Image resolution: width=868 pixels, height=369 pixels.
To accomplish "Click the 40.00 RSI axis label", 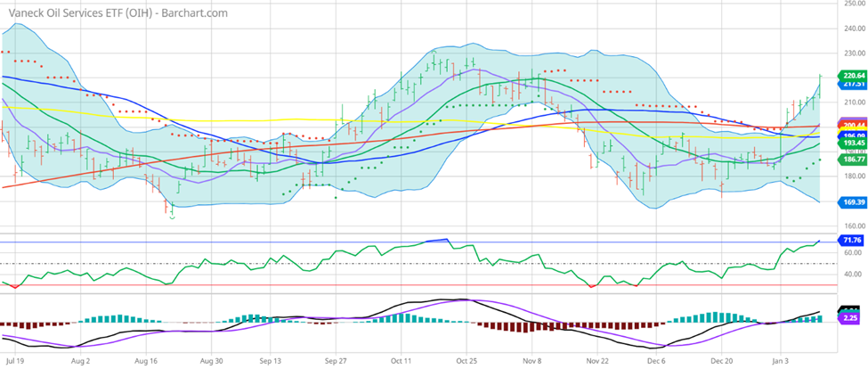I will pos(853,275).
